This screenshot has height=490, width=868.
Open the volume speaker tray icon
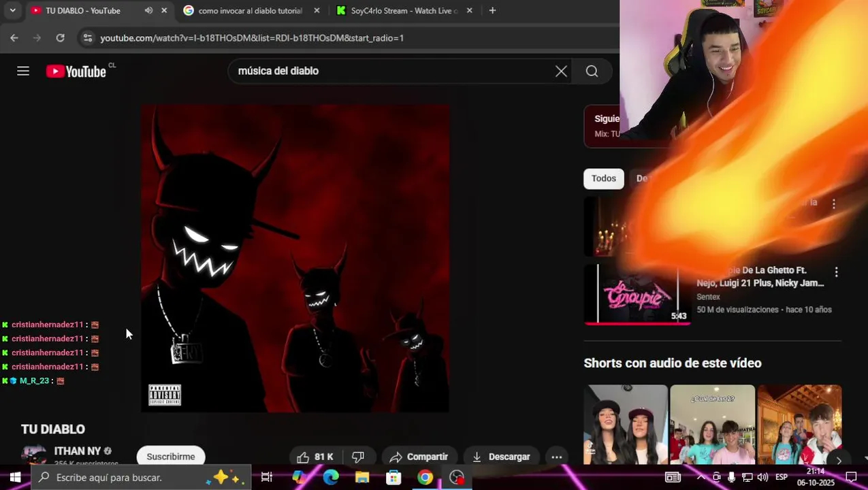tap(762, 477)
